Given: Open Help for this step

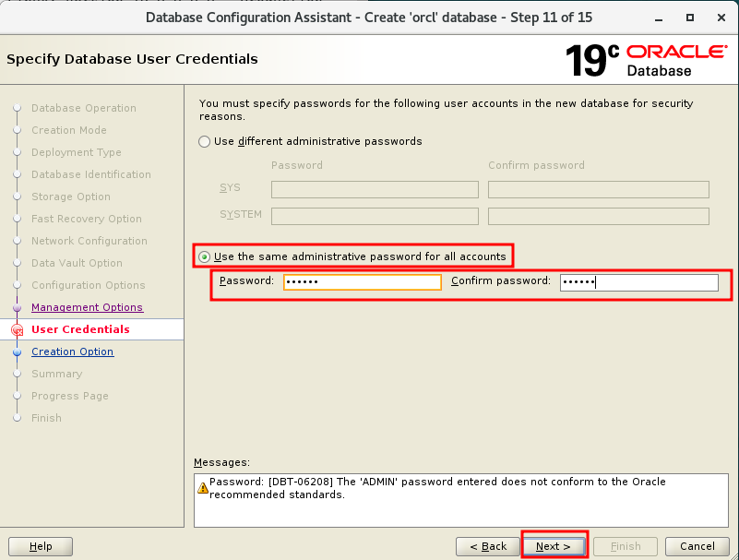Looking at the screenshot, I should pyautogui.click(x=41, y=546).
